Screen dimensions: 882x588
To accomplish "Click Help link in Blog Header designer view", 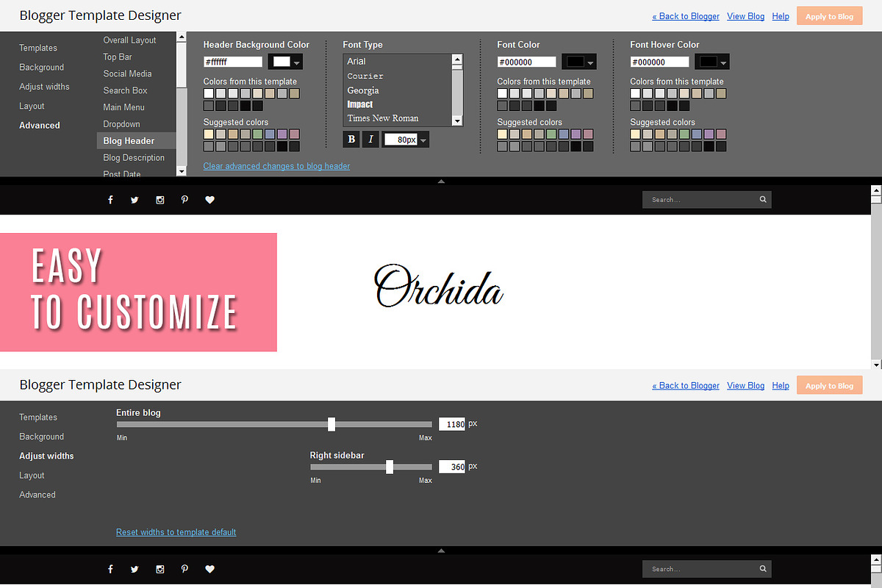I will click(x=781, y=16).
